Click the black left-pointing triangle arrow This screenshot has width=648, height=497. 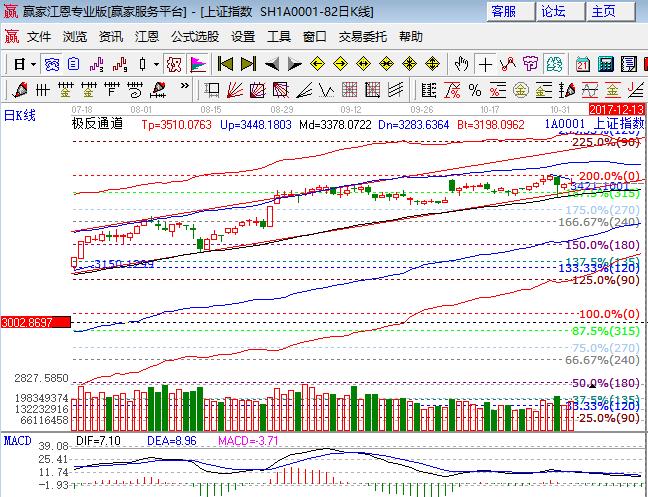pos(271,63)
